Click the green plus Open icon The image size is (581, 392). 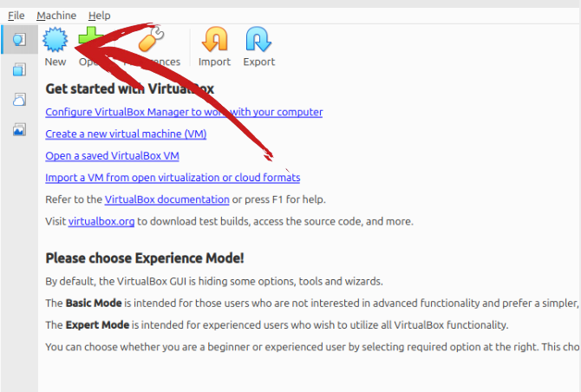coord(89,38)
